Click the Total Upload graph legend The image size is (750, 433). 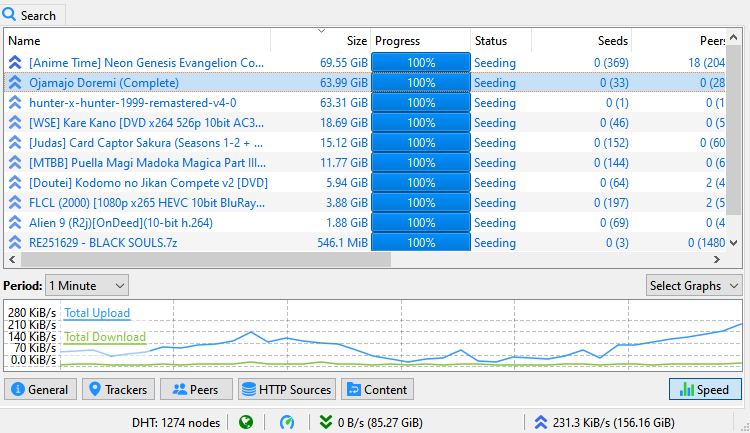point(97,313)
